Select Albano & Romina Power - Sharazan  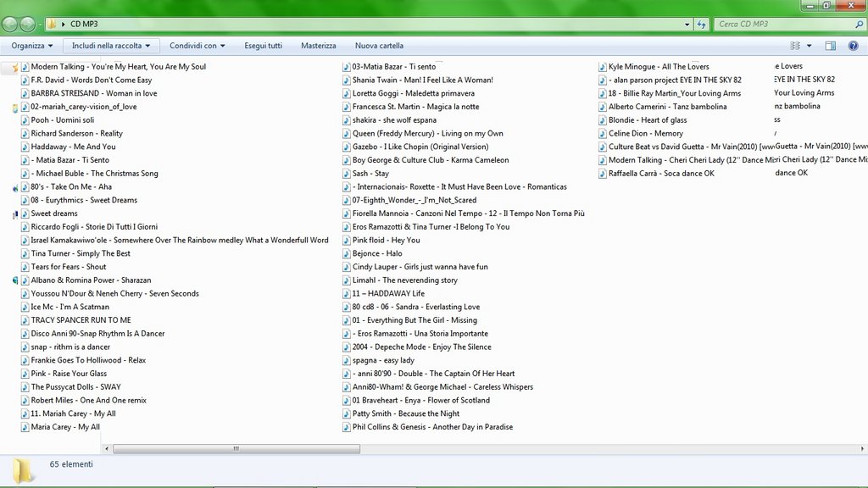point(86,280)
